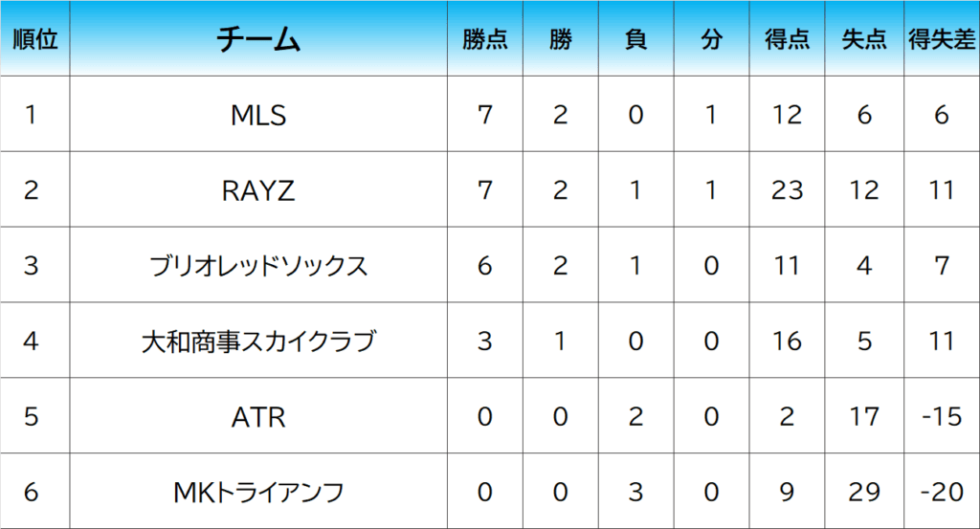Click the チーム column header
Image resolution: width=980 pixels, height=529 pixels.
pos(258,39)
